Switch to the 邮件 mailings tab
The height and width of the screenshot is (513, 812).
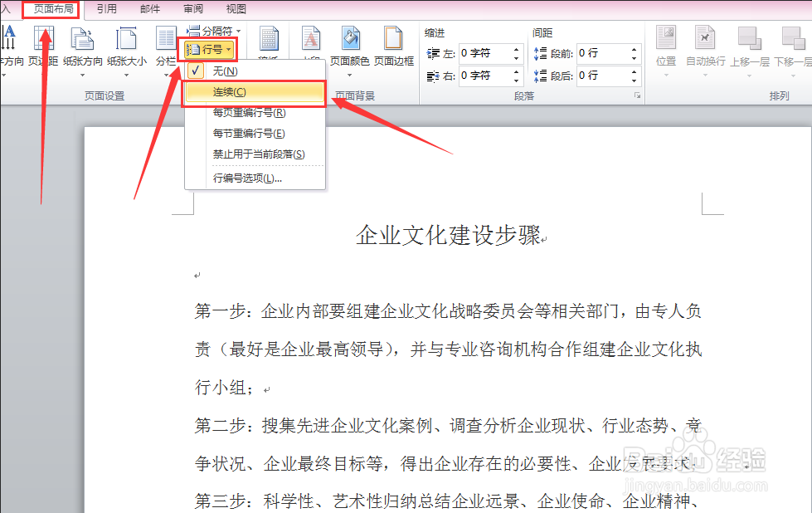click(x=150, y=9)
